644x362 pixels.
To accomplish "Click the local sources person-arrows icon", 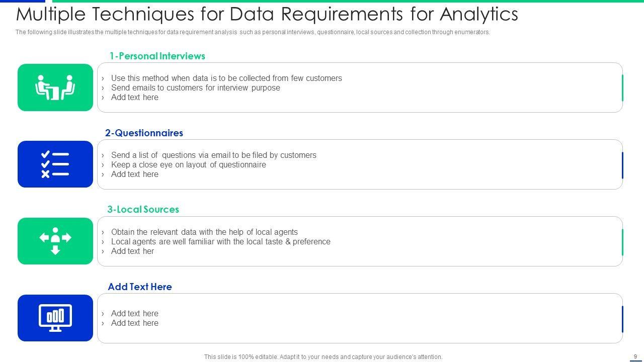I will coord(55,241).
